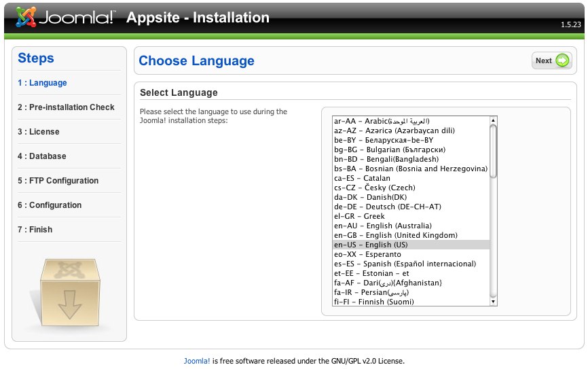Select ca-ES – Catalan language

(411, 178)
